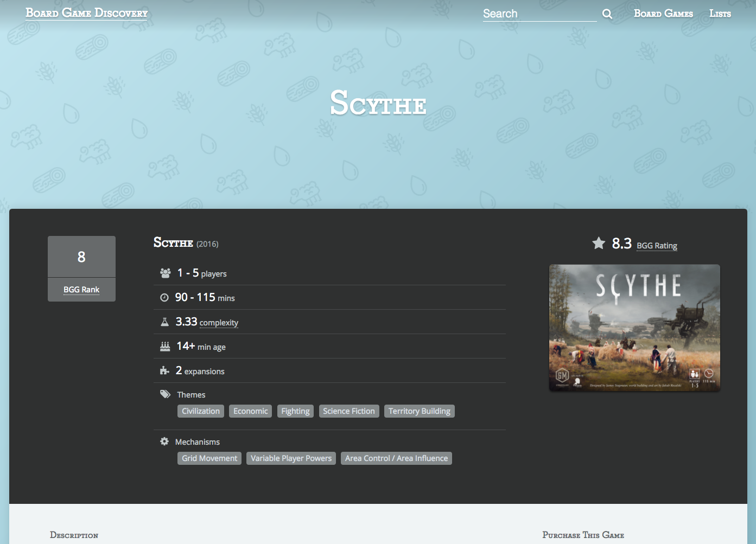Click the Themes label

pyautogui.click(x=191, y=395)
